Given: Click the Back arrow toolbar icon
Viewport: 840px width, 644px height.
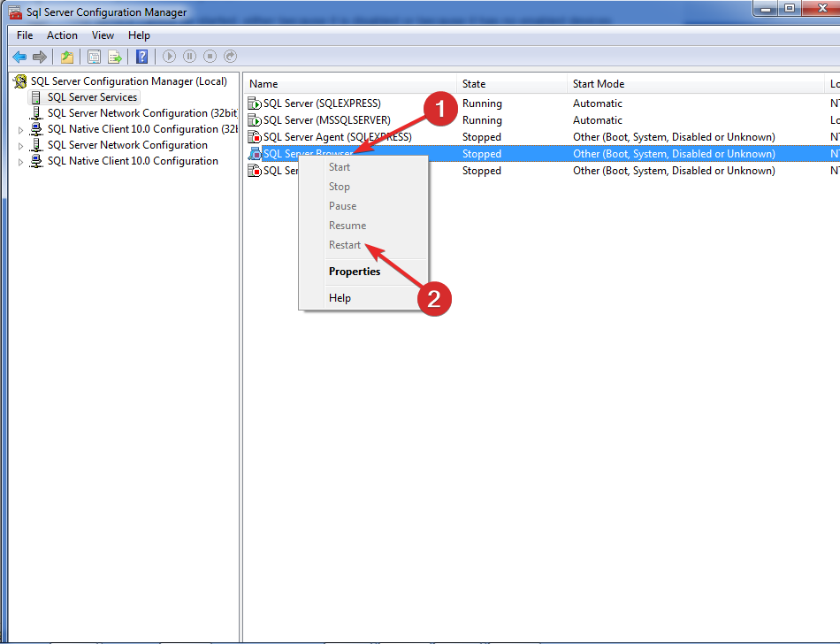Looking at the screenshot, I should pos(19,57).
